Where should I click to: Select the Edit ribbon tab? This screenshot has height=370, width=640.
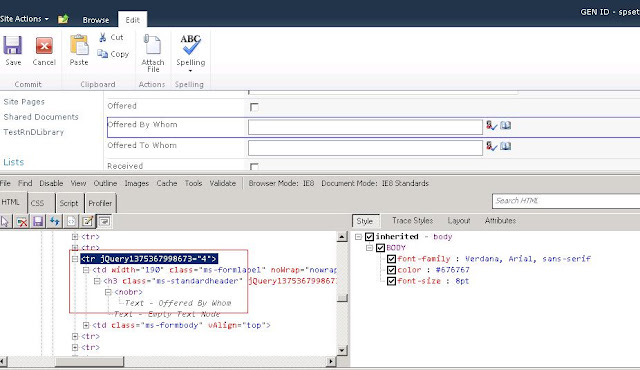133,20
